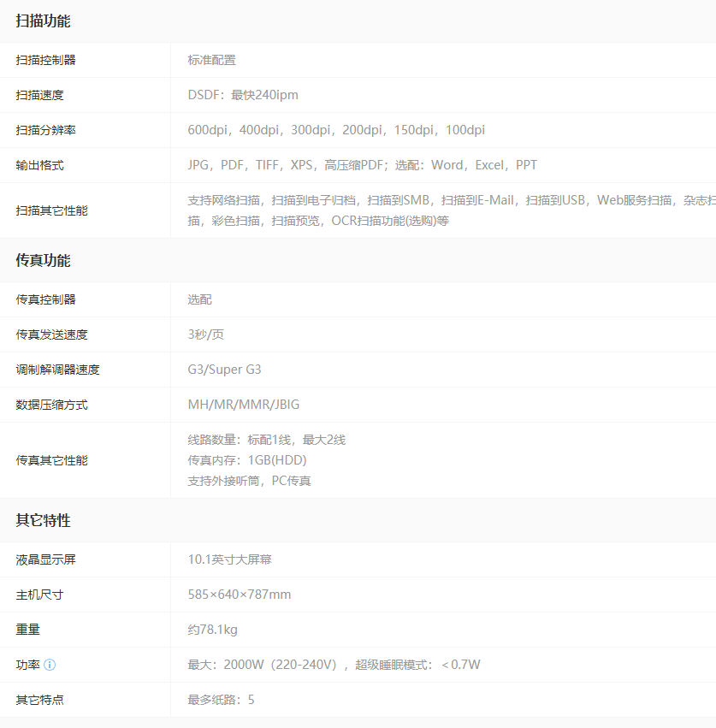Click the 选配 value for 传真控制器
Image resolution: width=716 pixels, height=728 pixels.
200,299
